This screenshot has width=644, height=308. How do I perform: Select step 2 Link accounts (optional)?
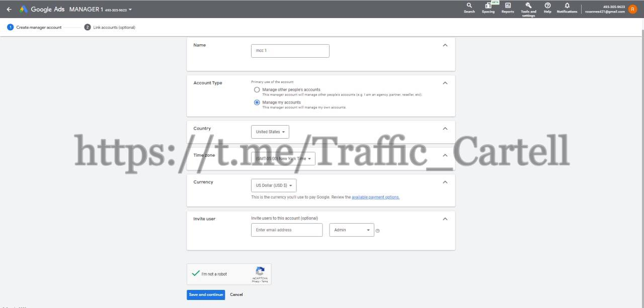(110, 27)
